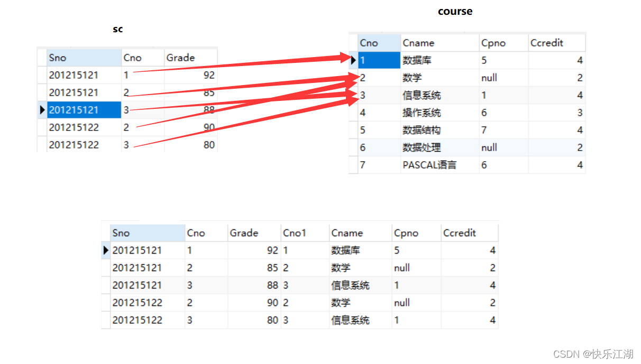
Task: Click 数据处理 in the course table
Action: point(440,147)
